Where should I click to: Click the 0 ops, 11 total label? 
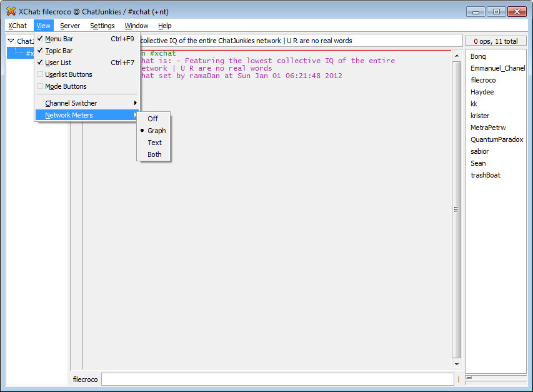point(496,41)
